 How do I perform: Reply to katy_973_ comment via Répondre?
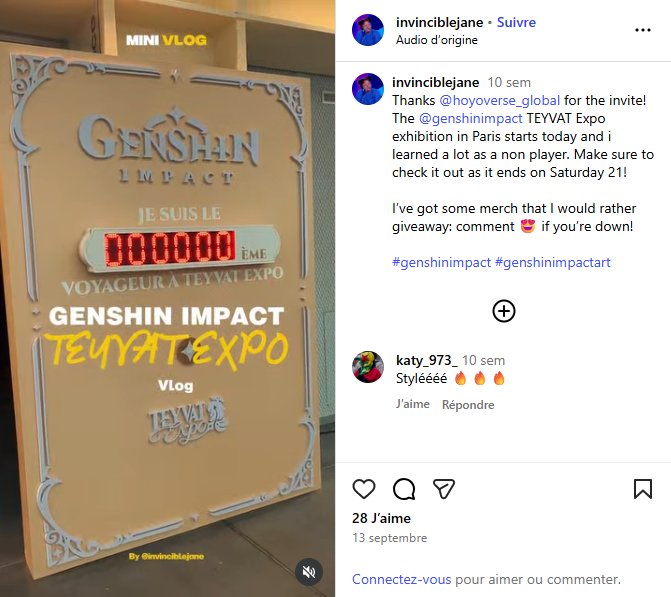click(468, 404)
